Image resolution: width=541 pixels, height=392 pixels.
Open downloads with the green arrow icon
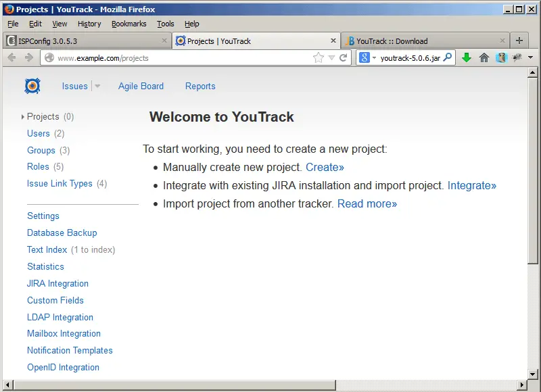[x=467, y=57]
